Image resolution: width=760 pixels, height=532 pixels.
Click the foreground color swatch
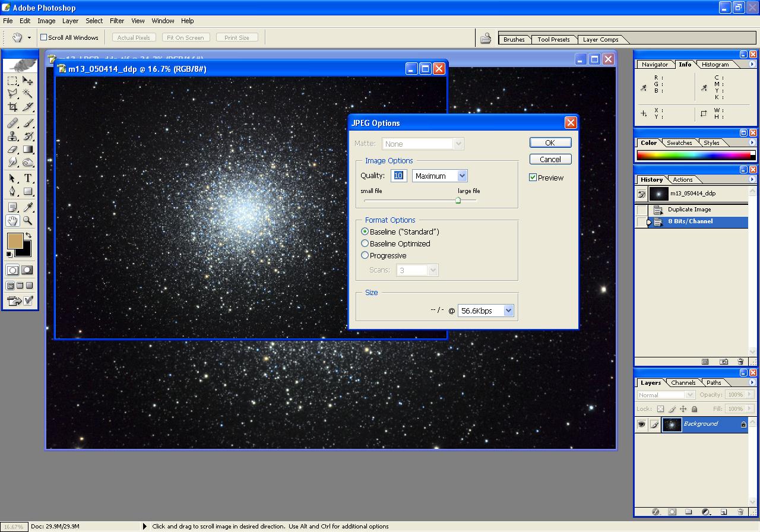[x=15, y=240]
